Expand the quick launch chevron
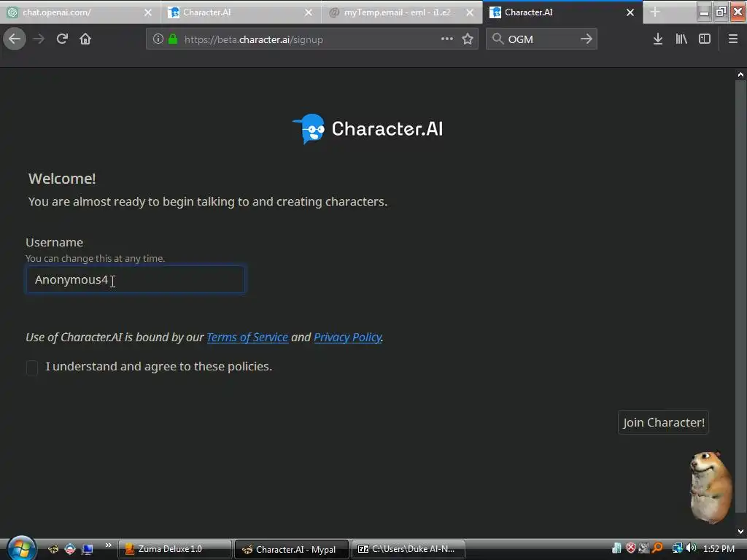 point(109,545)
